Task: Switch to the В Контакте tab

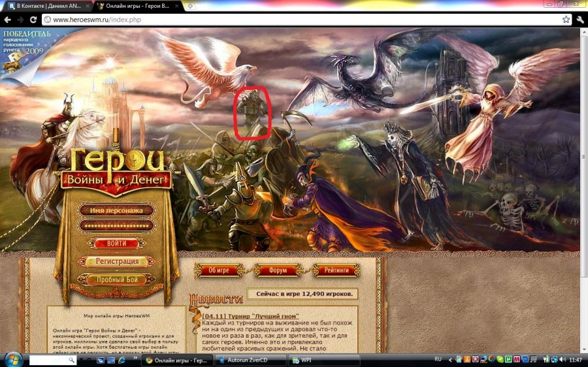Action: click(44, 6)
